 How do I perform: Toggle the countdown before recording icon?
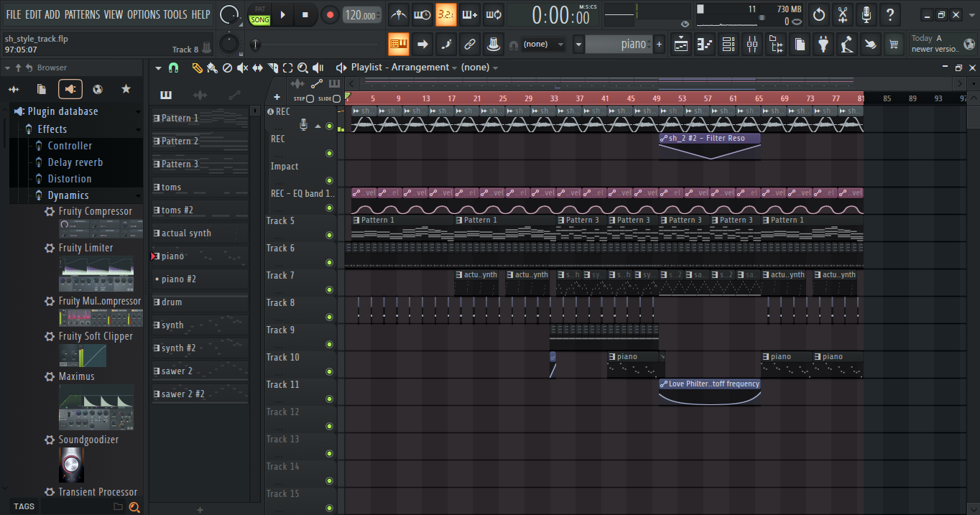pyautogui.click(x=446, y=14)
